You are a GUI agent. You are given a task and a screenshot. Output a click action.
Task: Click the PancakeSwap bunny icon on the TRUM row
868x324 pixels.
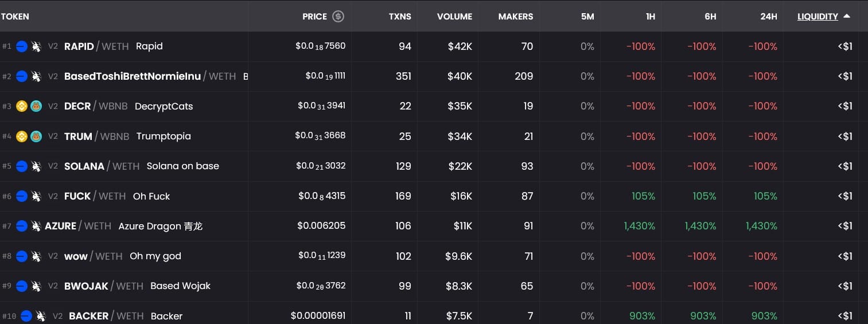36,136
